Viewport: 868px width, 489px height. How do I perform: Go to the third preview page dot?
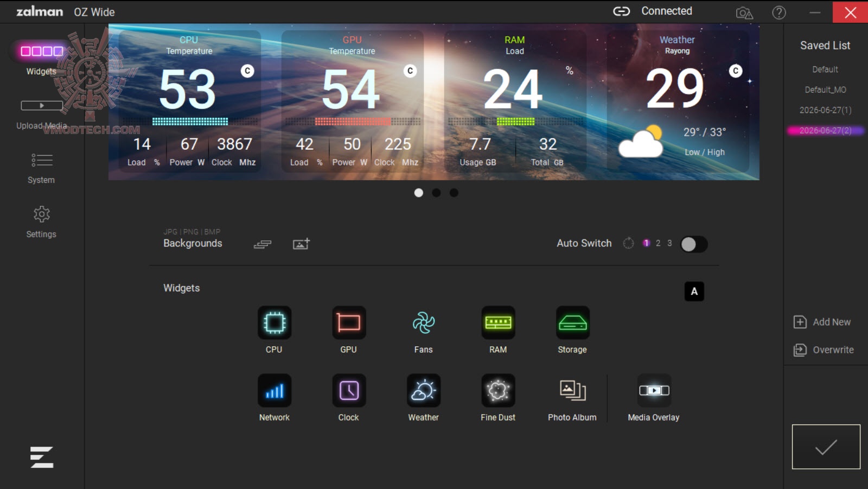coord(454,193)
